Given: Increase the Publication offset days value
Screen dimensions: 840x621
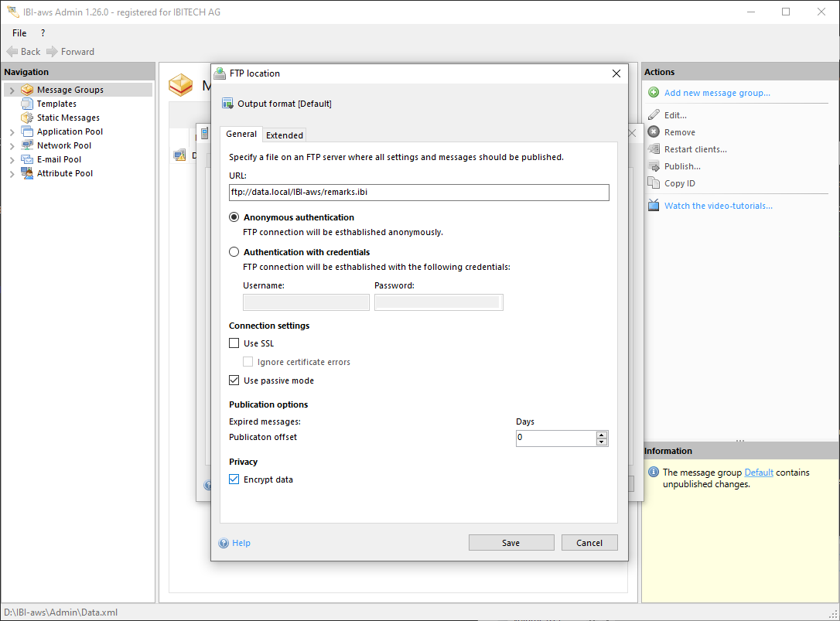Looking at the screenshot, I should click(x=602, y=435).
